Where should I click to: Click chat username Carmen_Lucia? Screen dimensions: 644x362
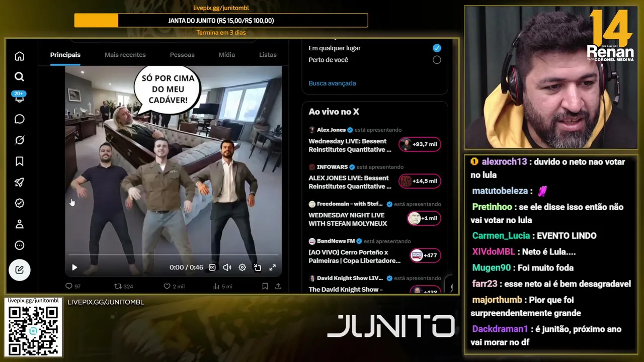pyautogui.click(x=501, y=236)
